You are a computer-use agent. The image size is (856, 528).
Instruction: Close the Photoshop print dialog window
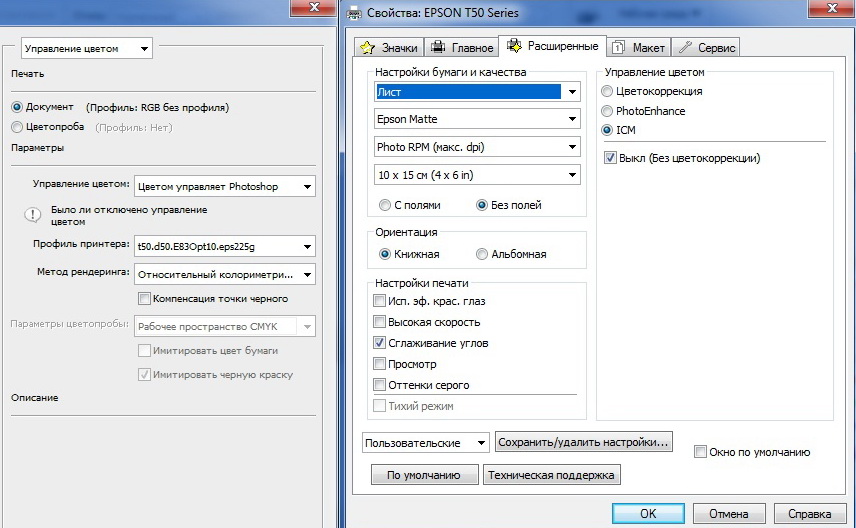coord(314,8)
